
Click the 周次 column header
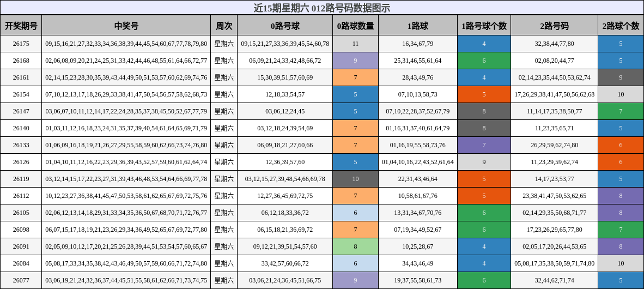click(x=224, y=26)
